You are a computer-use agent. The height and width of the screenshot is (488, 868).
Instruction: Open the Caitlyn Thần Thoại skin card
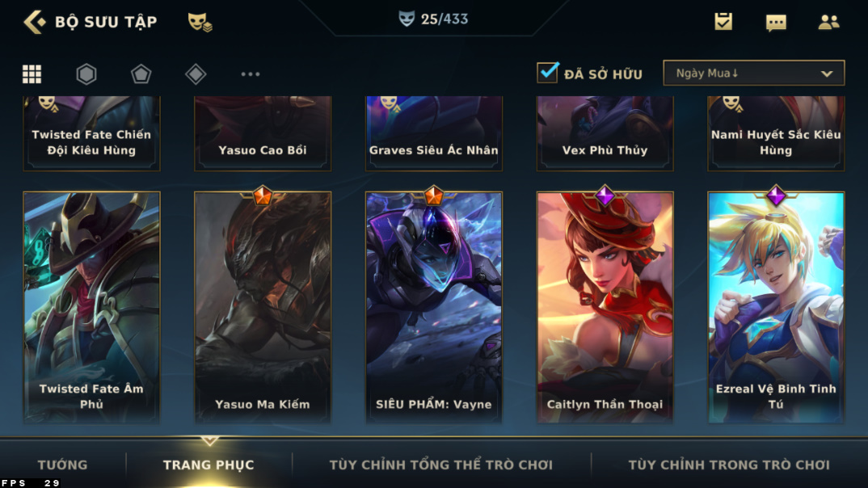605,307
